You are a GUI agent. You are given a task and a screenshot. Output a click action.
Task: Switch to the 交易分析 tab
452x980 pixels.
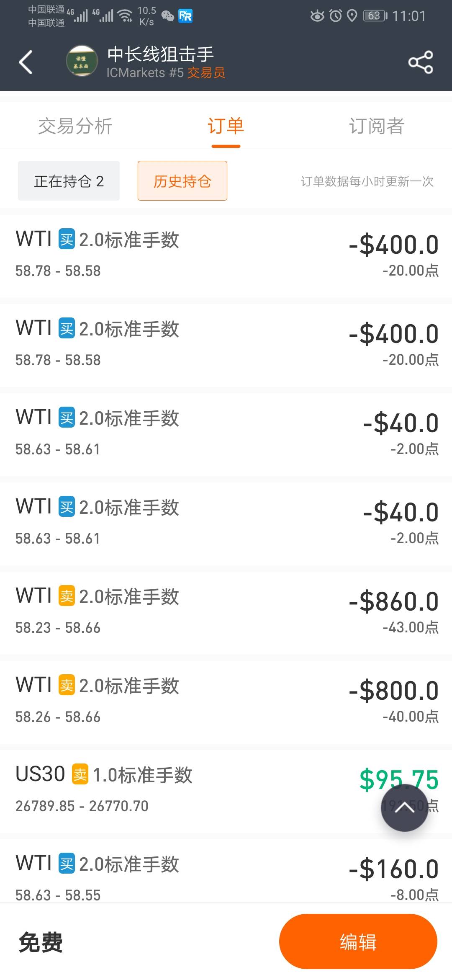pos(75,126)
